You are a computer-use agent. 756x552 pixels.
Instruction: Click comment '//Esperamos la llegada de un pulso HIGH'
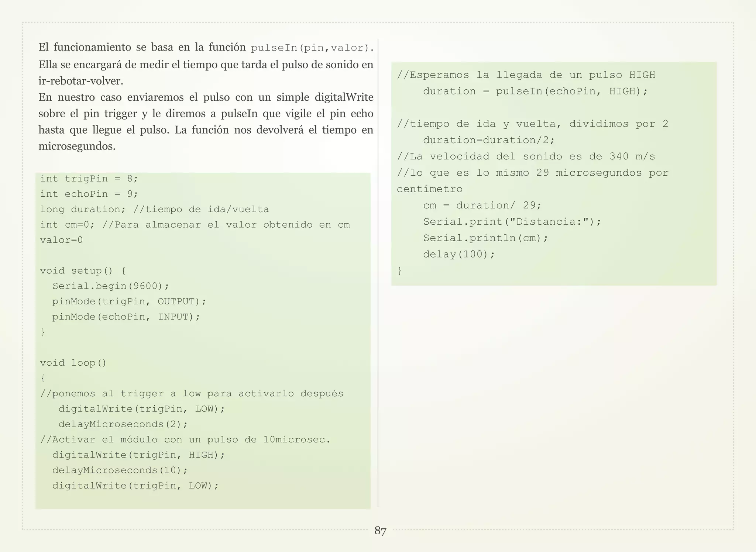tap(526, 75)
